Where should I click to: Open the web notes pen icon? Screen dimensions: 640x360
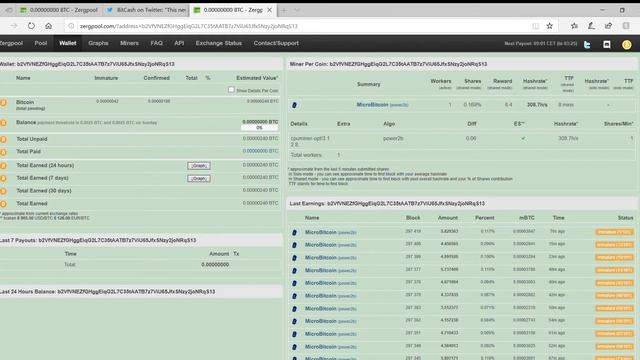pyautogui.click(x=591, y=26)
